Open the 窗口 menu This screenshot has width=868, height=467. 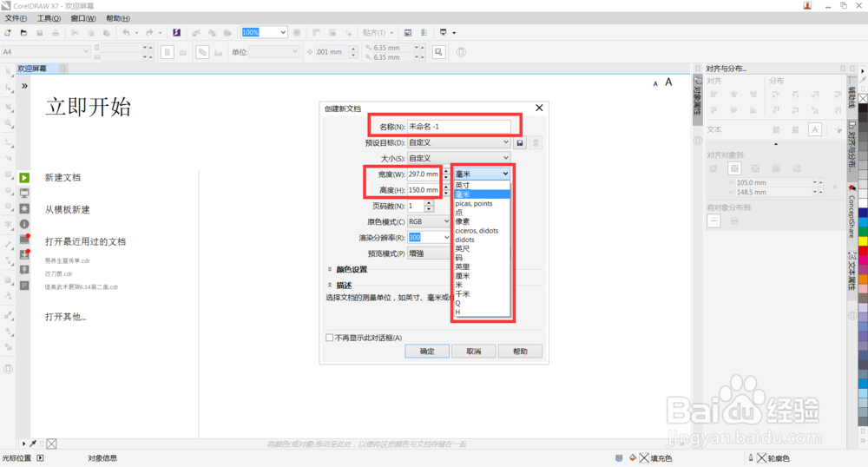point(83,18)
